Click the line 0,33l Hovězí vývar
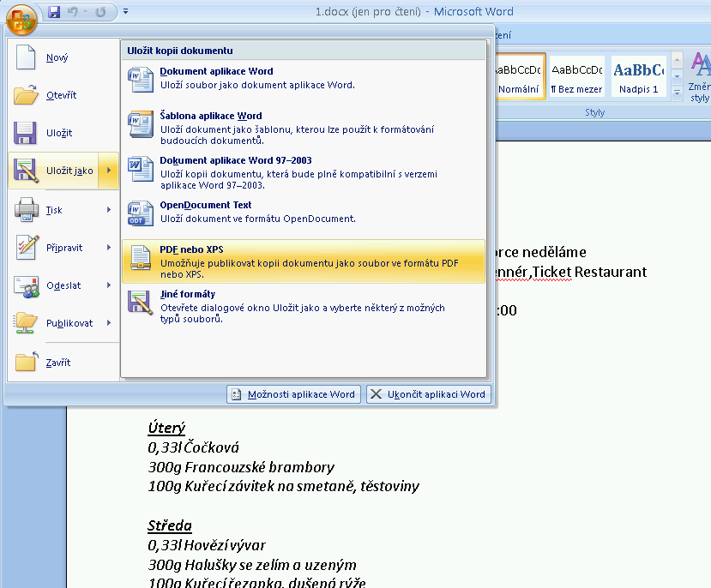This screenshot has width=711, height=588. point(207,545)
